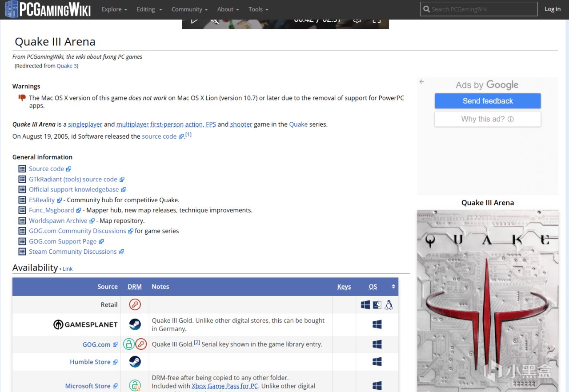This screenshot has width=569, height=392.
Task: Click the PCGamingWiki logo
Action: 47,9
